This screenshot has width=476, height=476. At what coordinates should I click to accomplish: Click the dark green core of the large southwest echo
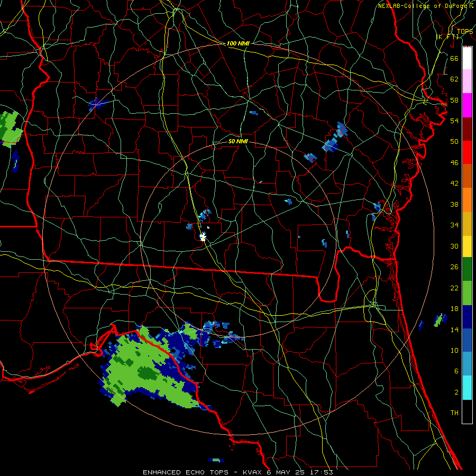coord(149,373)
